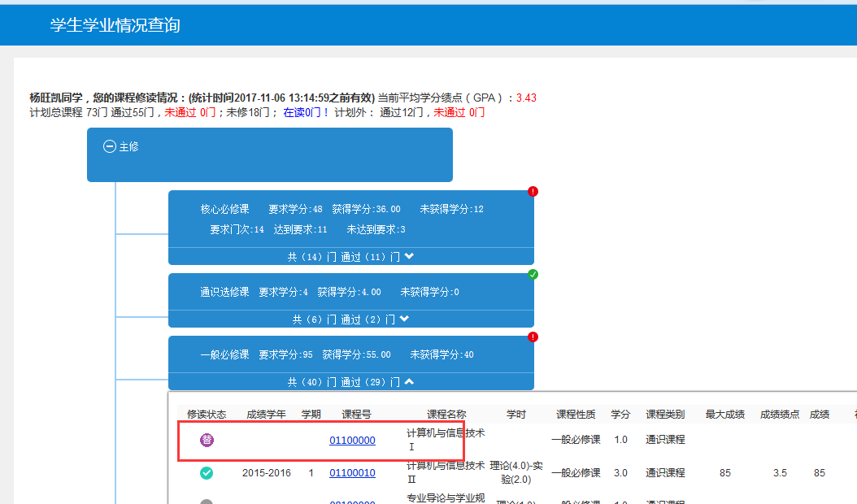Open 通过（29）门 link in 一般必修课
This screenshot has height=504, width=857.
370,381
